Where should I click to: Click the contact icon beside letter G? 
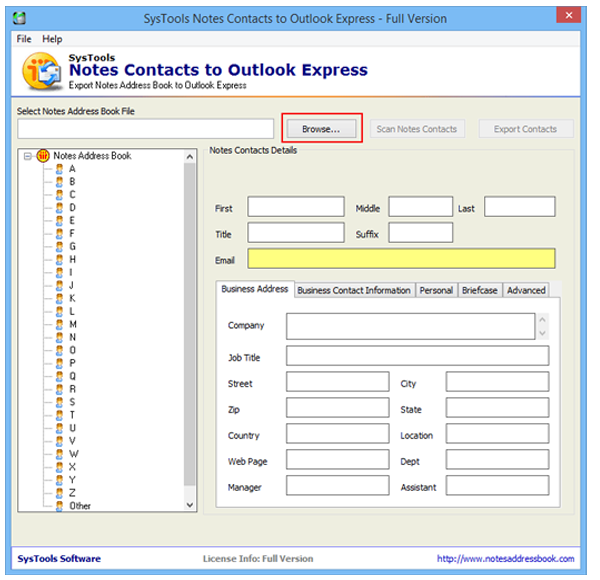[x=59, y=246]
